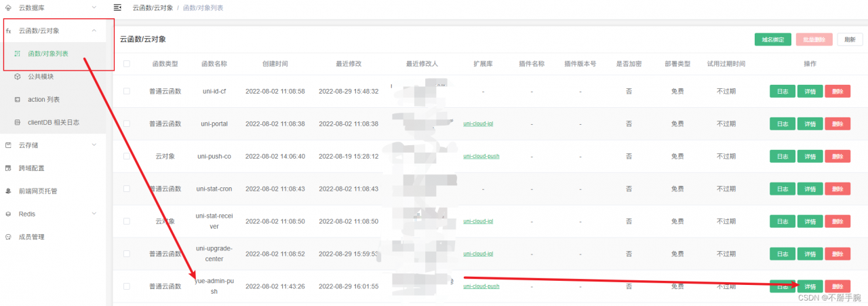This screenshot has height=306, width=868.
Task: Toggle the select-all checkbox in table header
Action: pos(127,64)
